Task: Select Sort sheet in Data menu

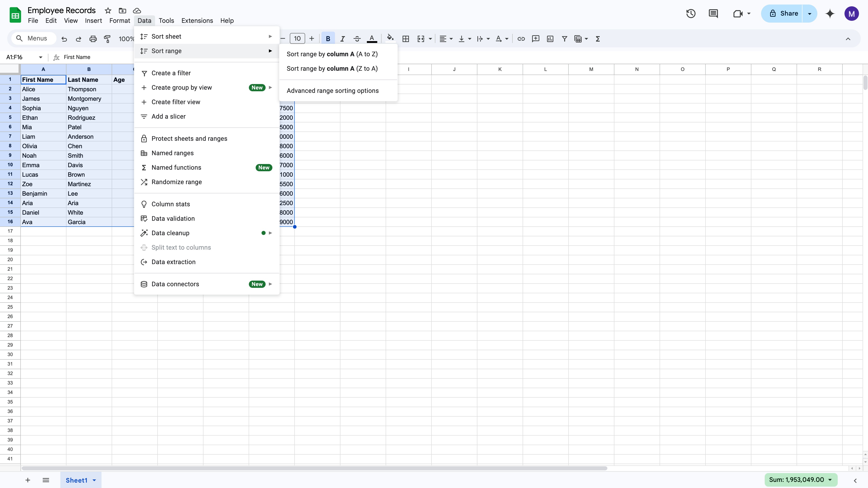Action: pos(207,36)
